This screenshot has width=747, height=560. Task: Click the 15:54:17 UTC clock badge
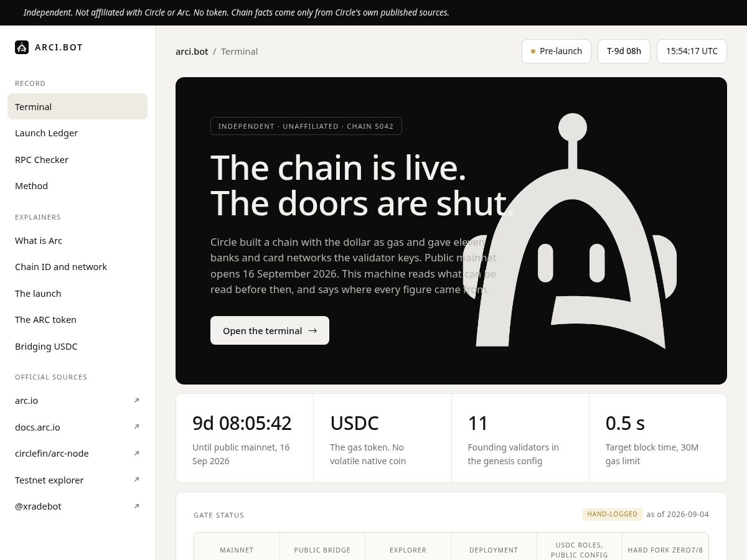(692, 51)
